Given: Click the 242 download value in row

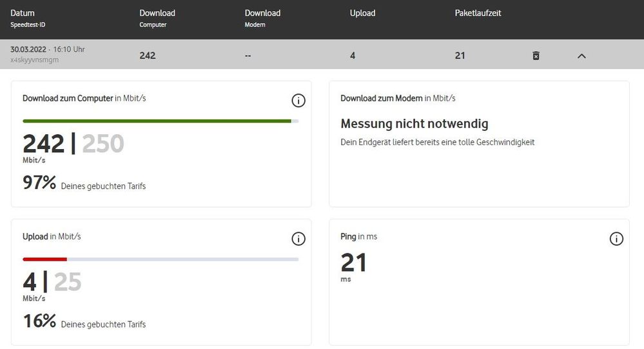Looking at the screenshot, I should (148, 55).
